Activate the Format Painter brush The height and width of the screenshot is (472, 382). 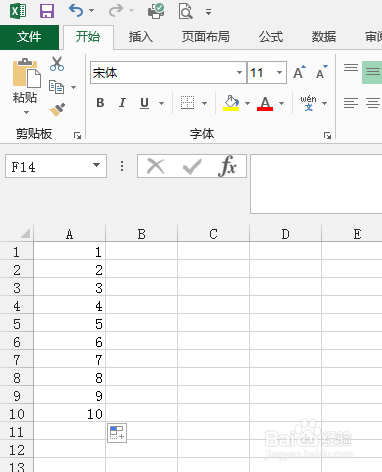[x=57, y=110]
